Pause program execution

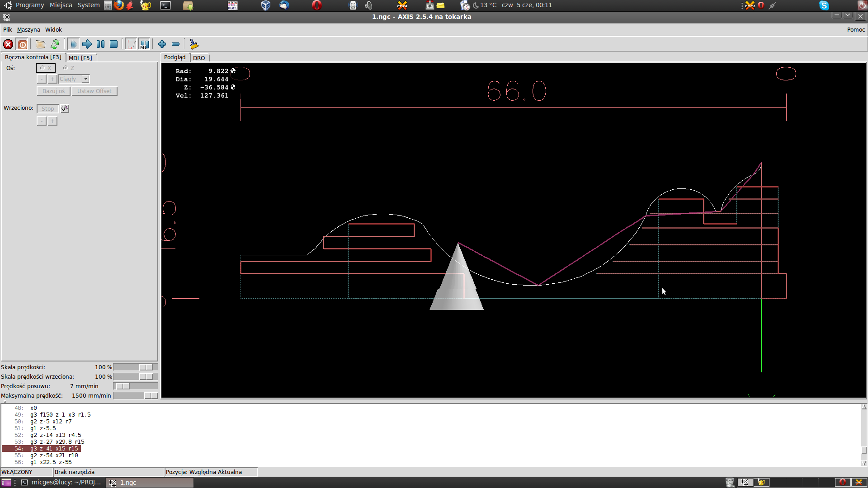click(100, 44)
